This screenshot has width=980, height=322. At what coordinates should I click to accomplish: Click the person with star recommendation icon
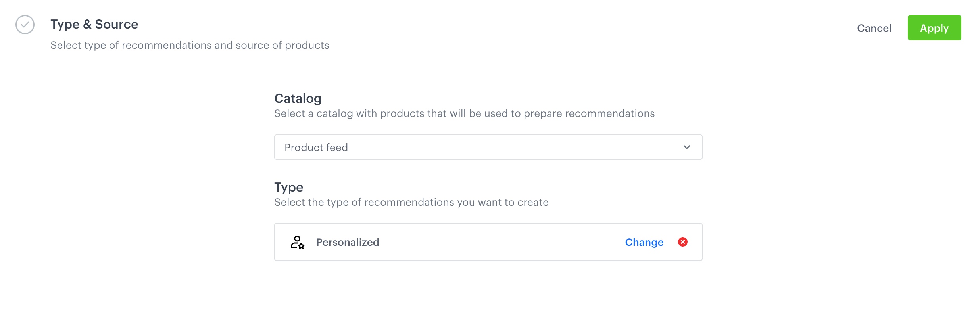(x=297, y=242)
